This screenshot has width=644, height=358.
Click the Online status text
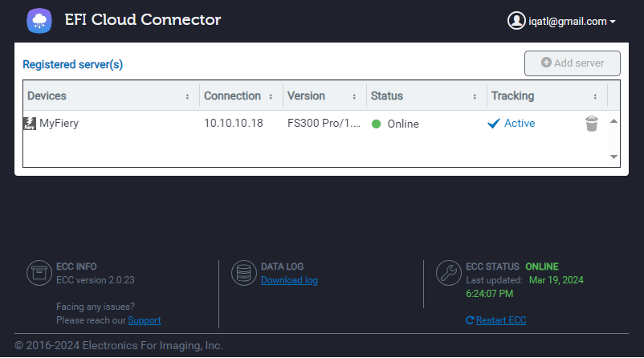click(x=403, y=124)
